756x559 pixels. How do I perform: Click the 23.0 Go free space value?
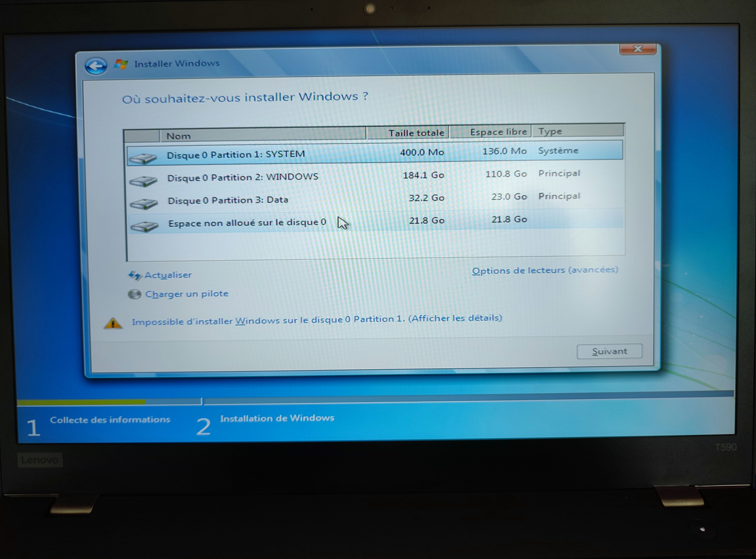coord(509,197)
